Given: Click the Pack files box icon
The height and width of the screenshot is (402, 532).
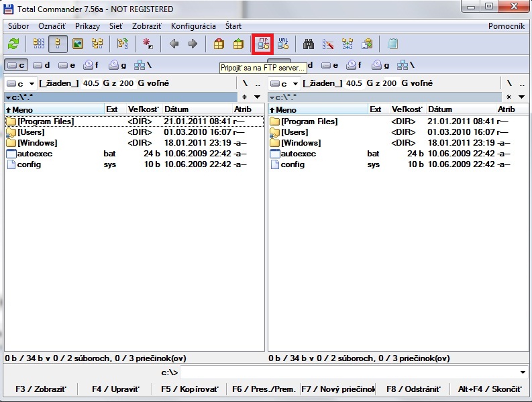Looking at the screenshot, I should [219, 44].
